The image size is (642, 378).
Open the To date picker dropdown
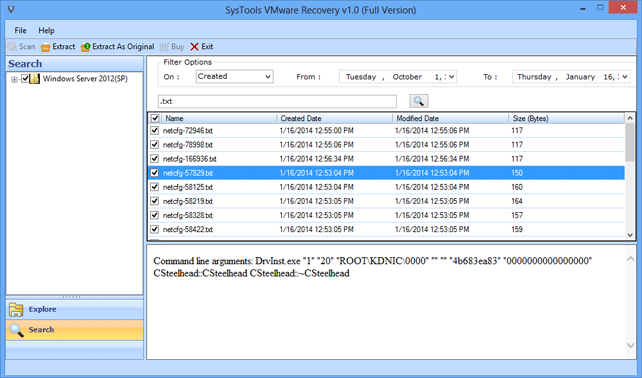coord(625,77)
